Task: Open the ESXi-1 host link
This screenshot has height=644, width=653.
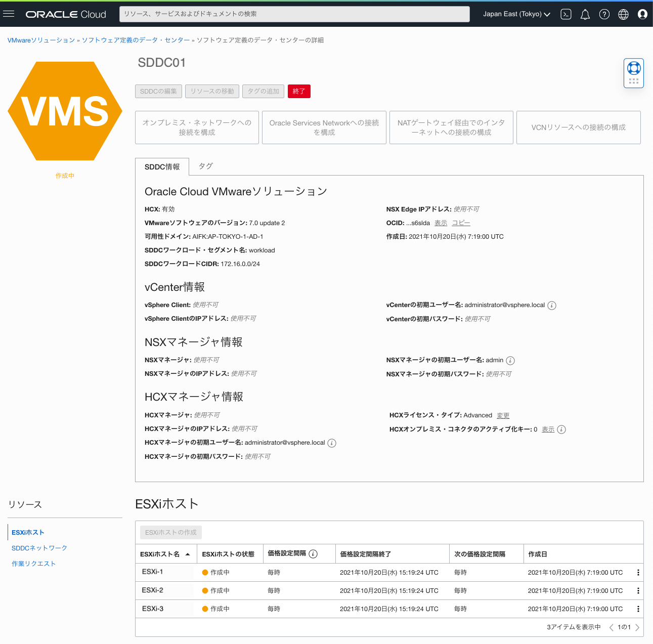Action: [152, 572]
